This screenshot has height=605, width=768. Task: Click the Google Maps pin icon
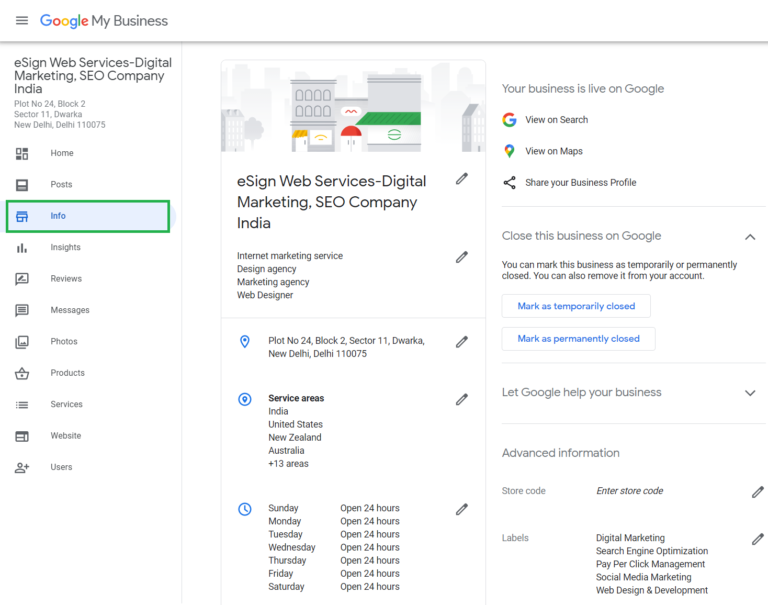(x=509, y=151)
